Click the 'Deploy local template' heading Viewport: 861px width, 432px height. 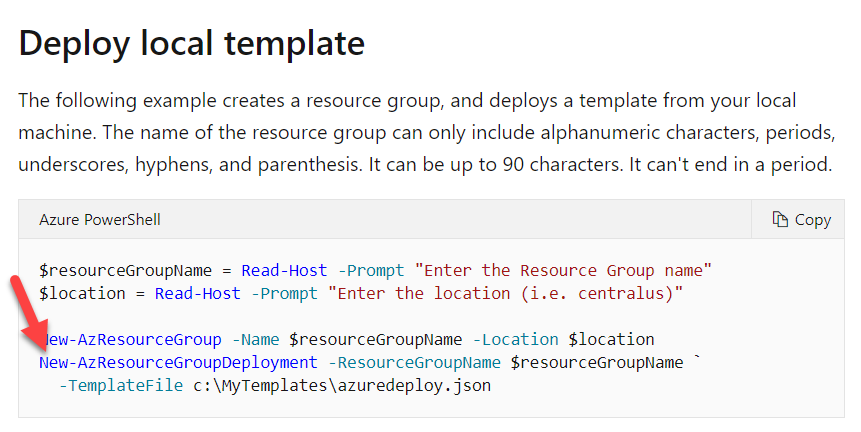(x=192, y=43)
